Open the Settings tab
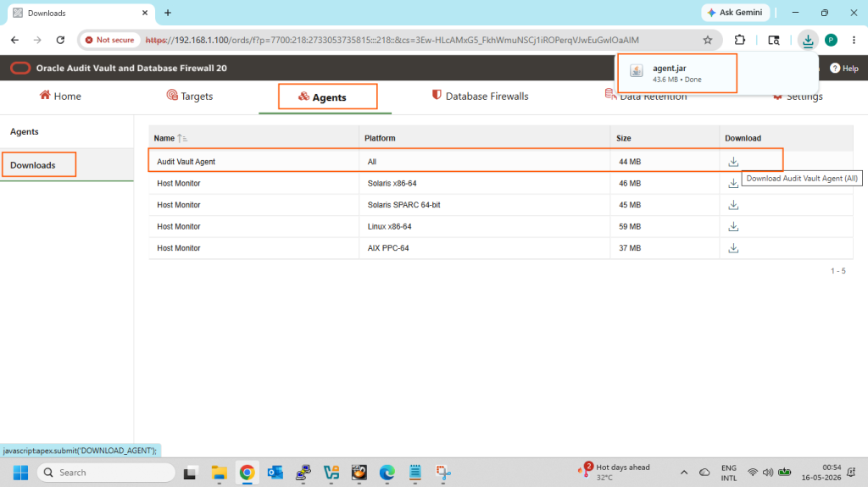The height and width of the screenshot is (487, 868). pos(798,97)
